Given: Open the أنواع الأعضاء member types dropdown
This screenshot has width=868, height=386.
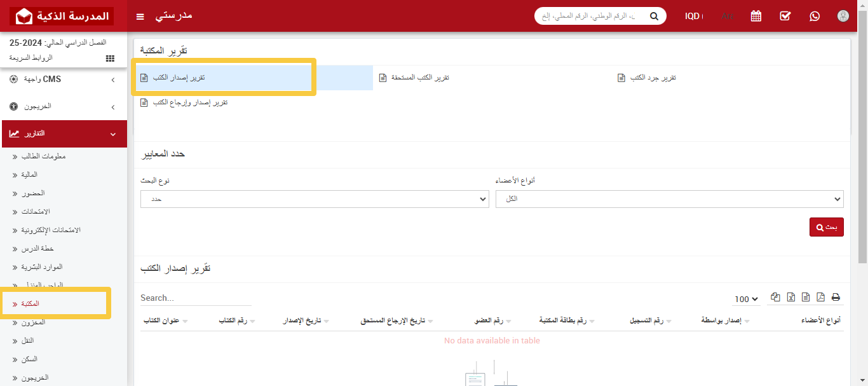Looking at the screenshot, I should pyautogui.click(x=669, y=198).
